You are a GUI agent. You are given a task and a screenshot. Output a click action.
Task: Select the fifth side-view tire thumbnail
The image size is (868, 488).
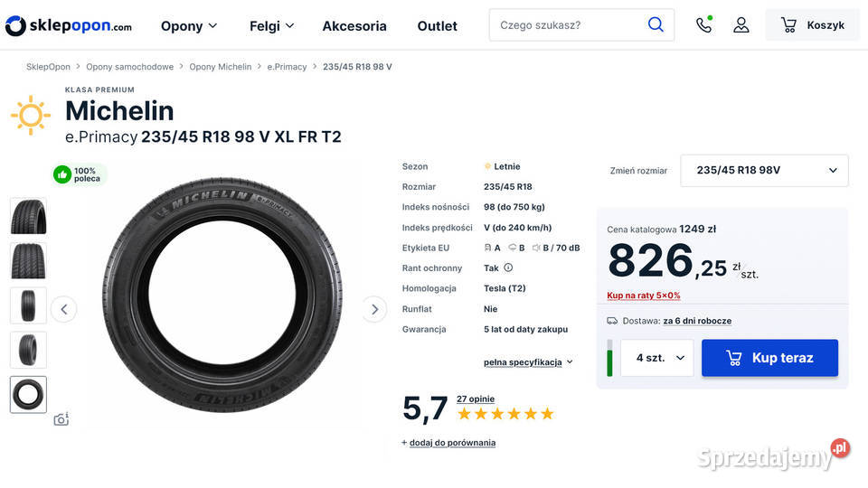[28, 395]
